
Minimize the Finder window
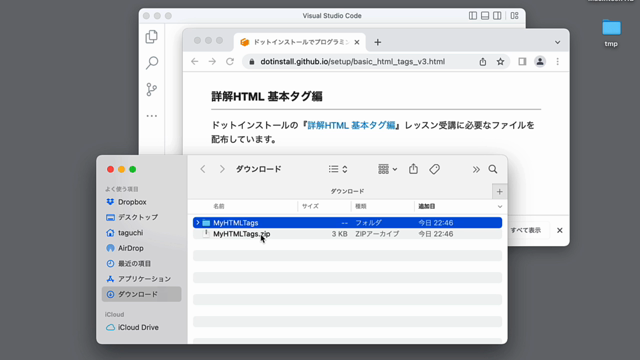tap(122, 169)
